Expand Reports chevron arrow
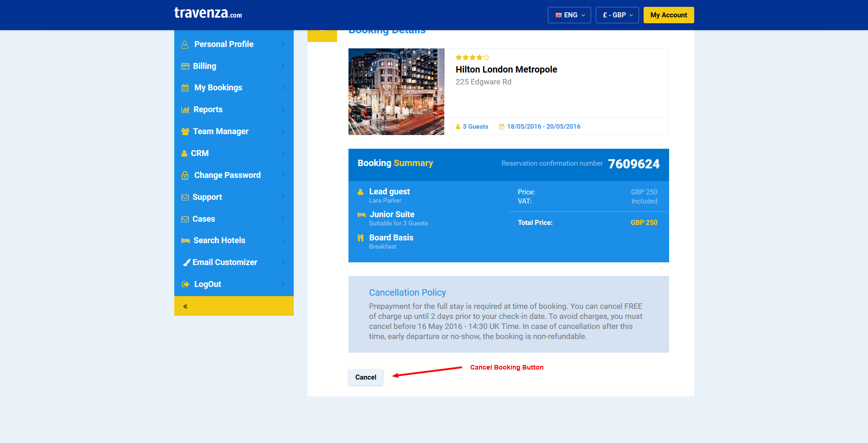Viewport: 868px width, 443px height. [x=283, y=109]
